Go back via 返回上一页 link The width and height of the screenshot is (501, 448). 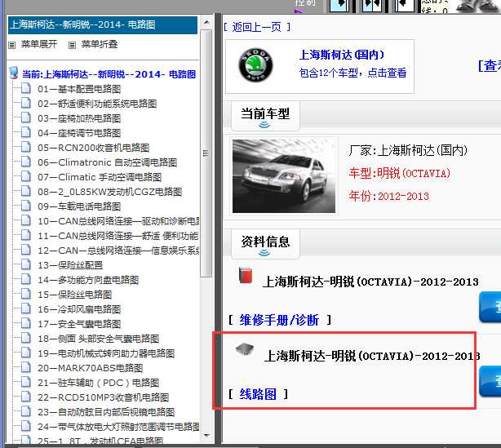pos(255,27)
